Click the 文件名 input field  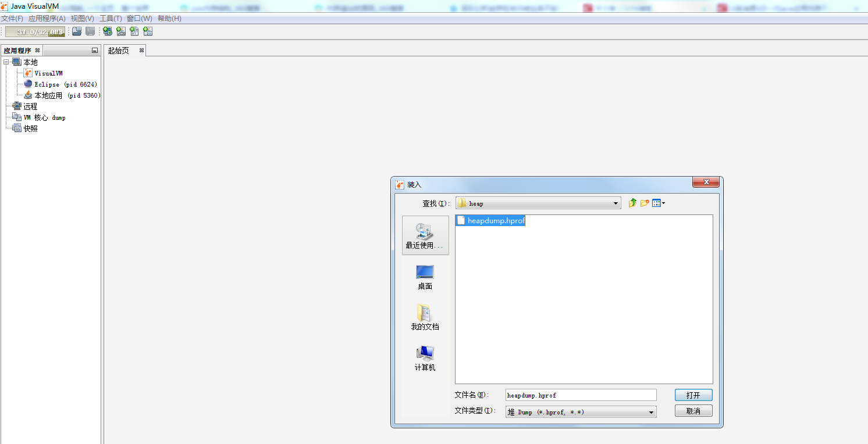(581, 395)
